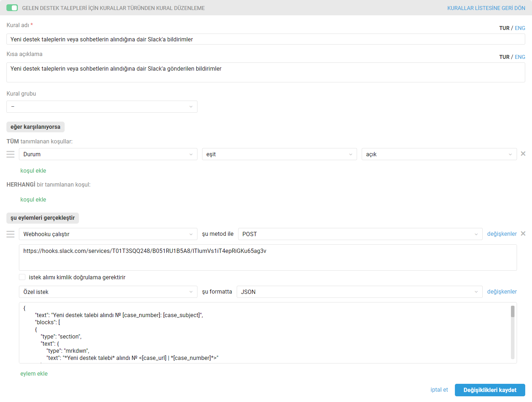Image resolution: width=532 pixels, height=402 pixels.
Task: Toggle the rule enabled switch
Action: (x=12, y=8)
